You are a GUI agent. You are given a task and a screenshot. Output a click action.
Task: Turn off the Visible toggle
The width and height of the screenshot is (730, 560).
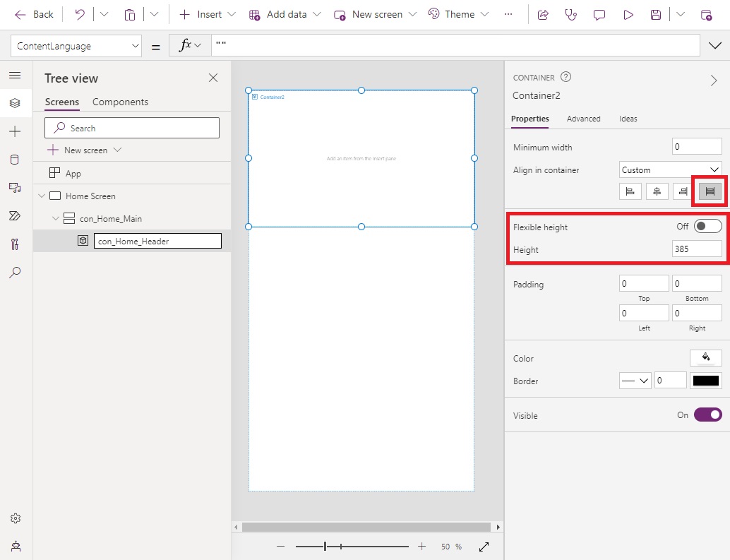point(707,415)
